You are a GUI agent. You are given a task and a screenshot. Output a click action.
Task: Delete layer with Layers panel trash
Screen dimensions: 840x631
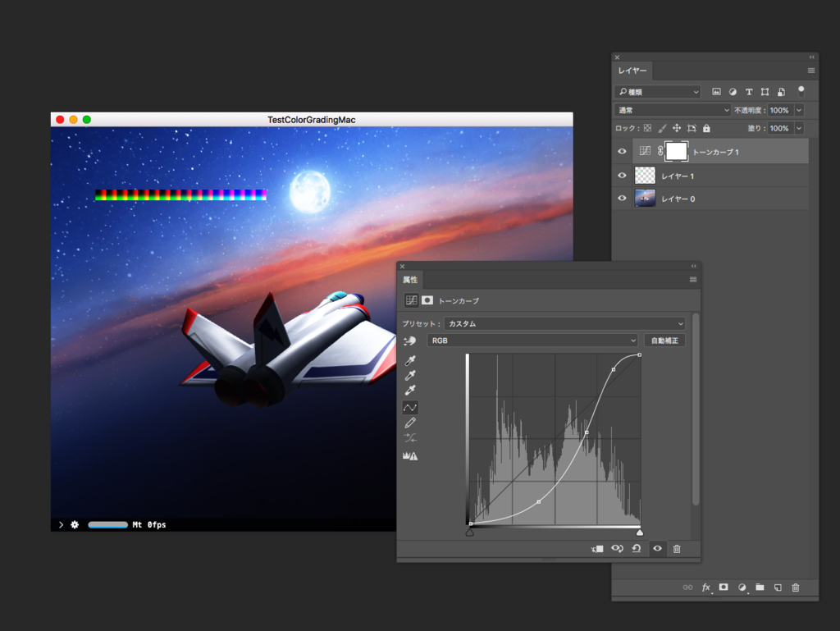click(x=796, y=588)
